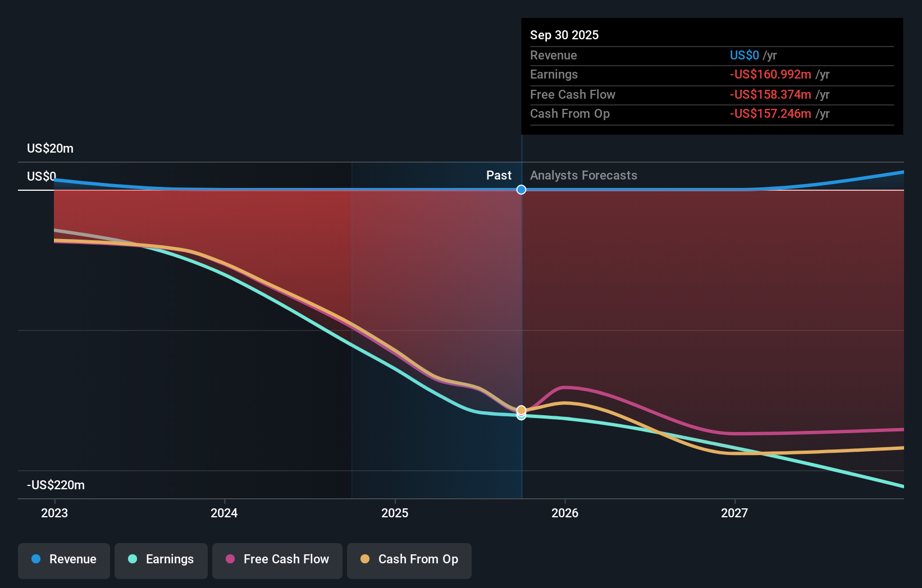Click the Sep 30 2025 tooltip header
This screenshot has width=922, height=588.
pyautogui.click(x=564, y=35)
